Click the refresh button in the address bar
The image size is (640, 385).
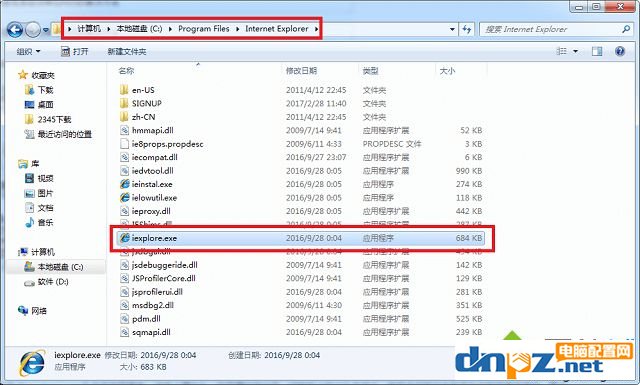467,29
